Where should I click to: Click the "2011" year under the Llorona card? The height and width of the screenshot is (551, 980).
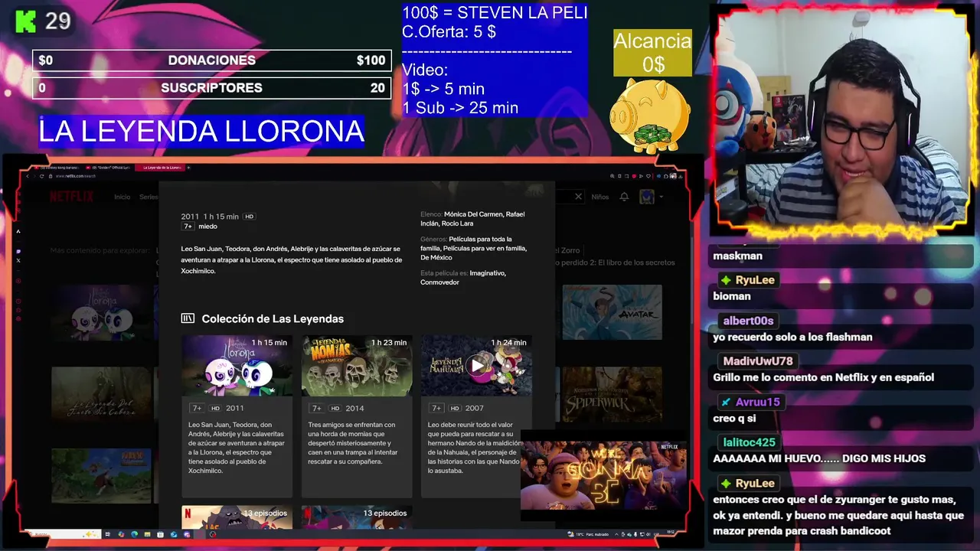tap(234, 409)
